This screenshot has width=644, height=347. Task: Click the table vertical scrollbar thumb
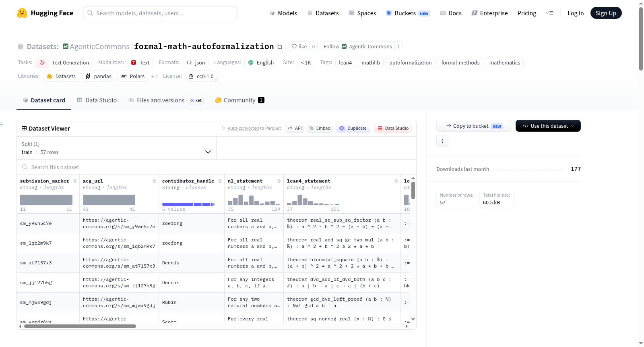coord(413,191)
